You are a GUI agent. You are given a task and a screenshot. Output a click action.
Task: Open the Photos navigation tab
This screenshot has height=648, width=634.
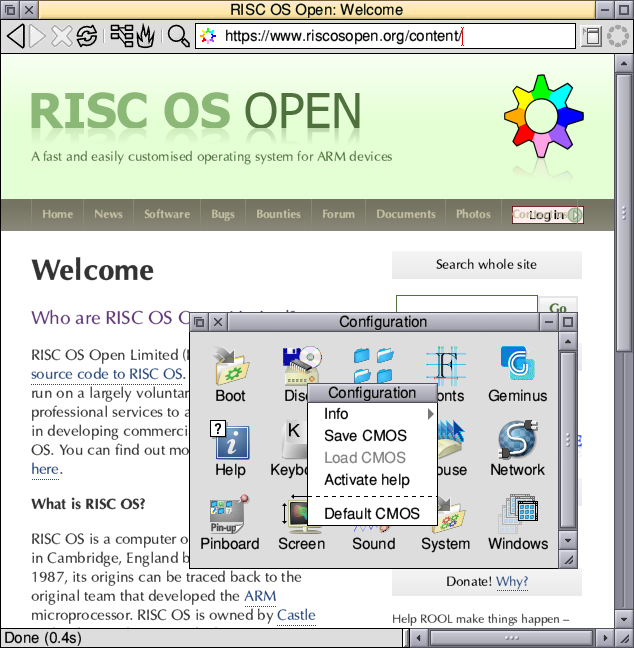click(473, 214)
